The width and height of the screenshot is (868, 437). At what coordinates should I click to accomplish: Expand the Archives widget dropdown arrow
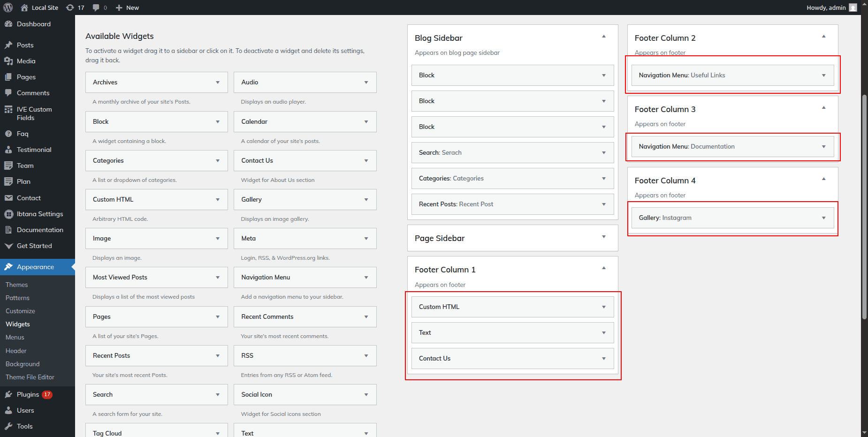(218, 83)
